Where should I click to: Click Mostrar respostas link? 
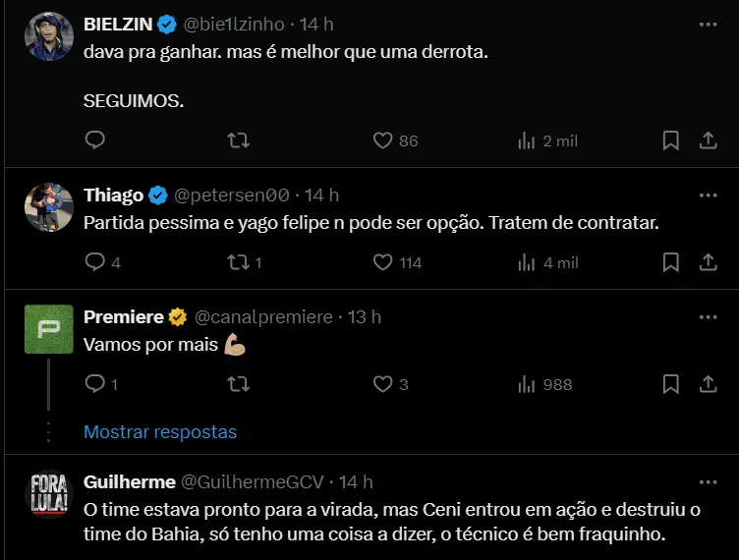[160, 431]
